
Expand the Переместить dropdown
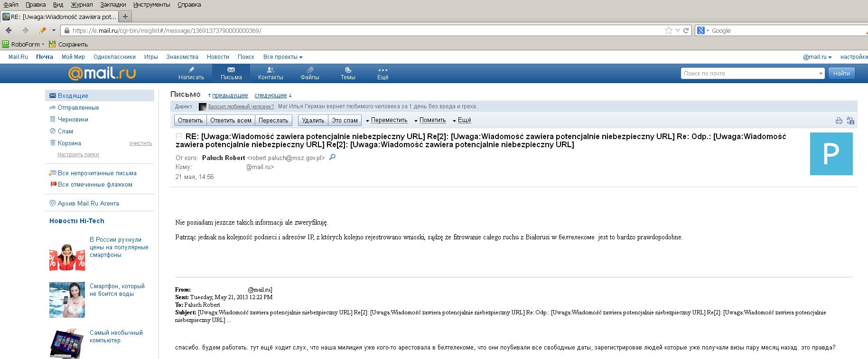pyautogui.click(x=387, y=120)
